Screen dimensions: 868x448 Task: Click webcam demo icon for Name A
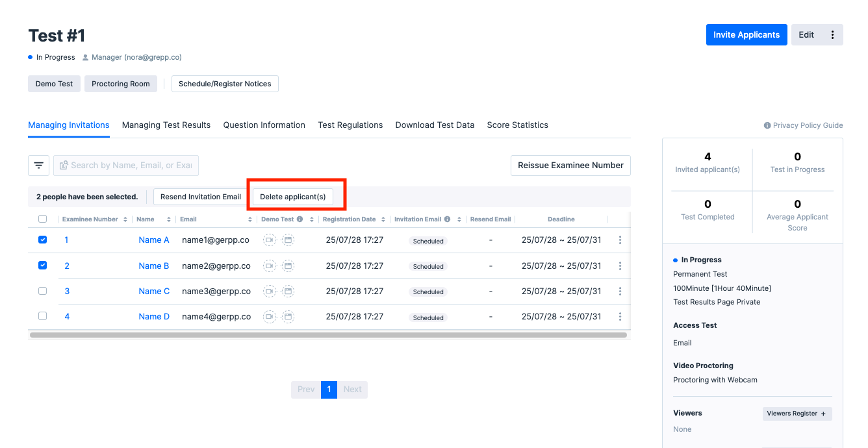coord(270,240)
